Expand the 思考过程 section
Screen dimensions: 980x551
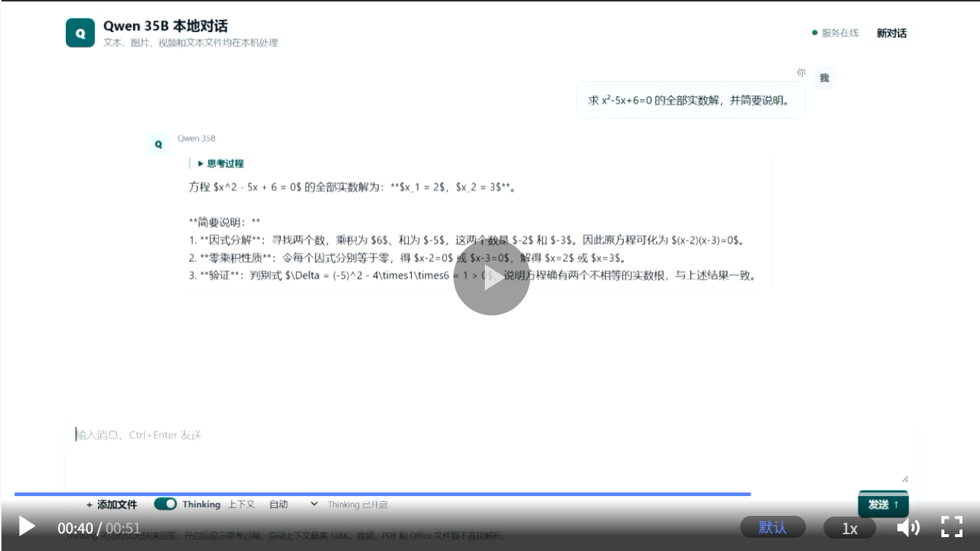click(221, 163)
